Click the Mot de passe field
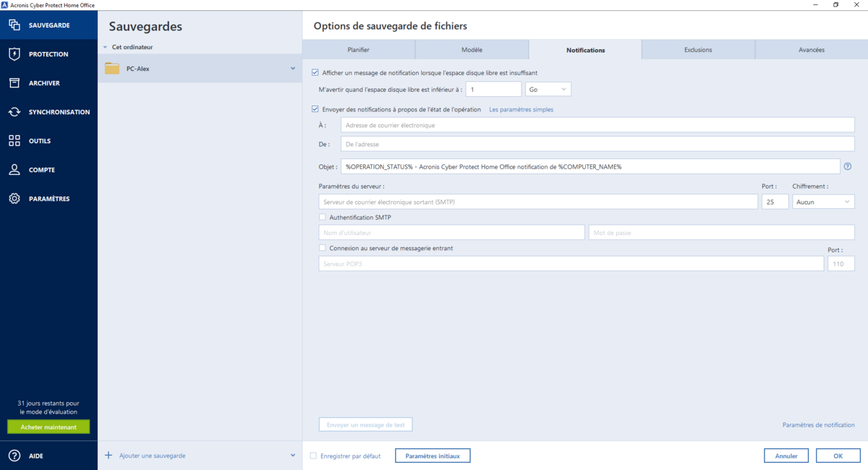Image resolution: width=868 pixels, height=470 pixels. click(x=722, y=232)
